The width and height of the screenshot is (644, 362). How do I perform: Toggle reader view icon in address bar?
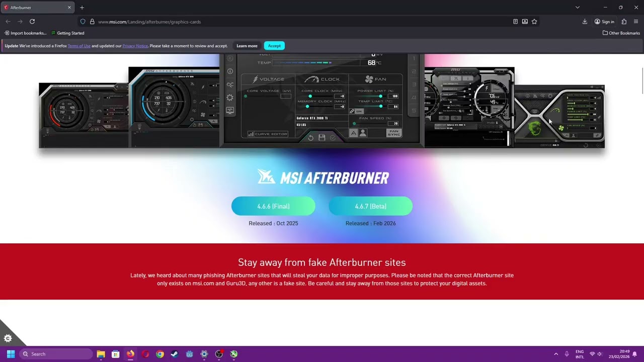point(515,22)
